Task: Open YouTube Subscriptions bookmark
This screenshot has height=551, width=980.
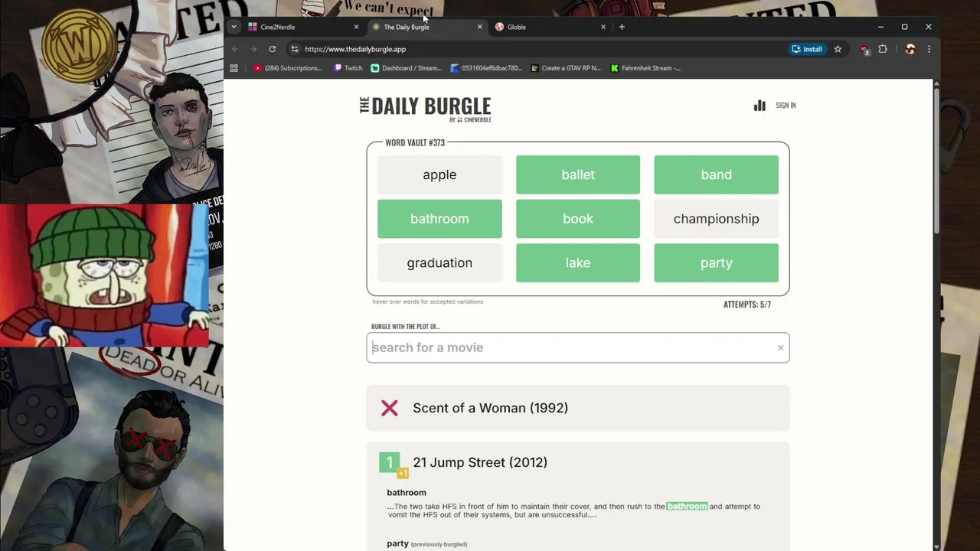Action: (288, 68)
